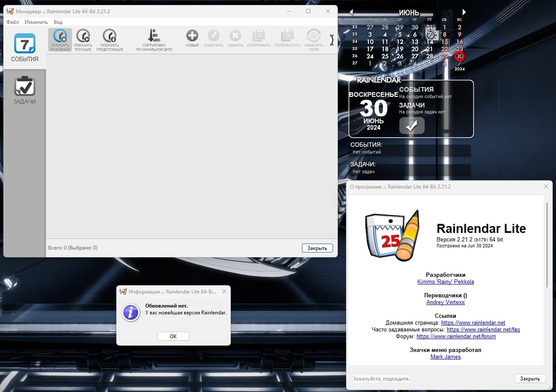This screenshot has width=556, height=392.
Task: Click the СОБЫТИЯ heading in today widget
Action: [x=417, y=89]
